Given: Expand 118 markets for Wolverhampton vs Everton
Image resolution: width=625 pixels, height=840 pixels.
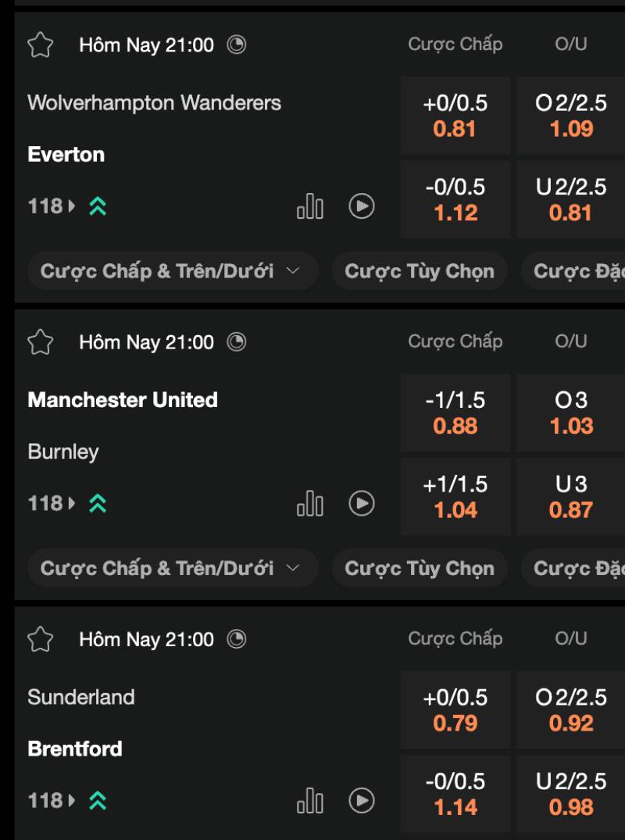Looking at the screenshot, I should click(x=52, y=206).
